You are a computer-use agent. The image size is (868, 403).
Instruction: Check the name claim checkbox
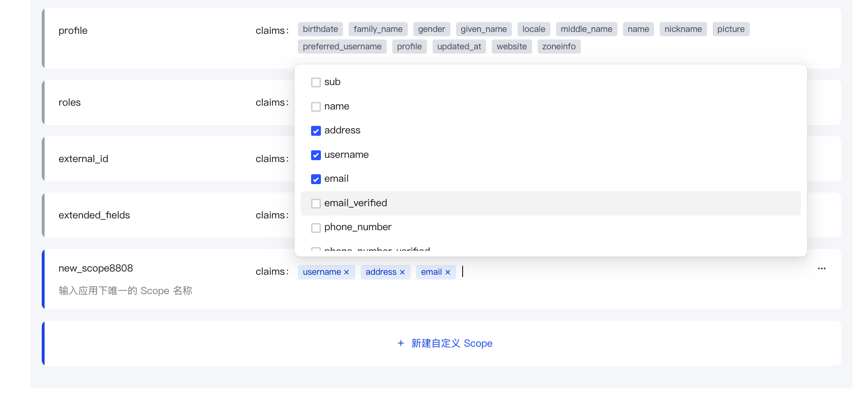pyautogui.click(x=316, y=107)
